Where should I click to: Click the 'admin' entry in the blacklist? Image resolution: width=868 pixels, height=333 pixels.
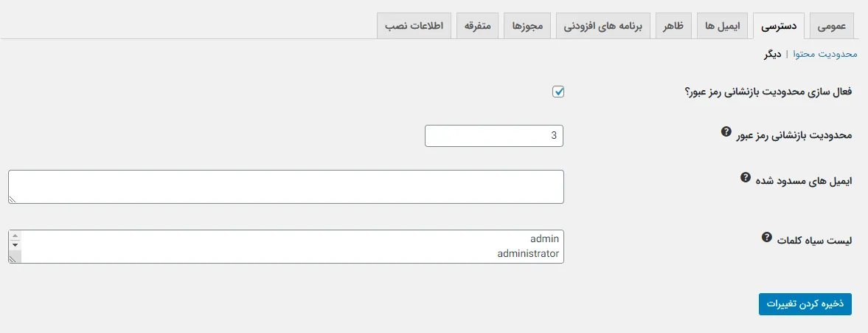pyautogui.click(x=545, y=238)
